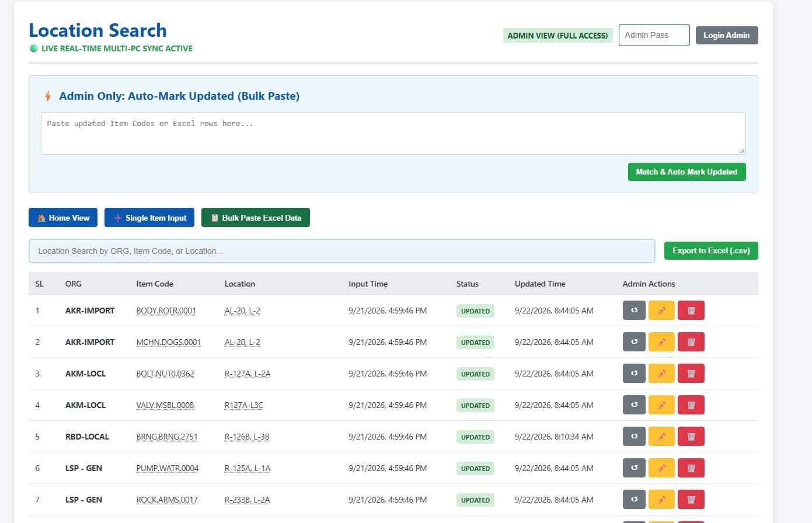Reset status of VALV.MSBL.0008 row
The width and height of the screenshot is (812, 523).
click(634, 405)
